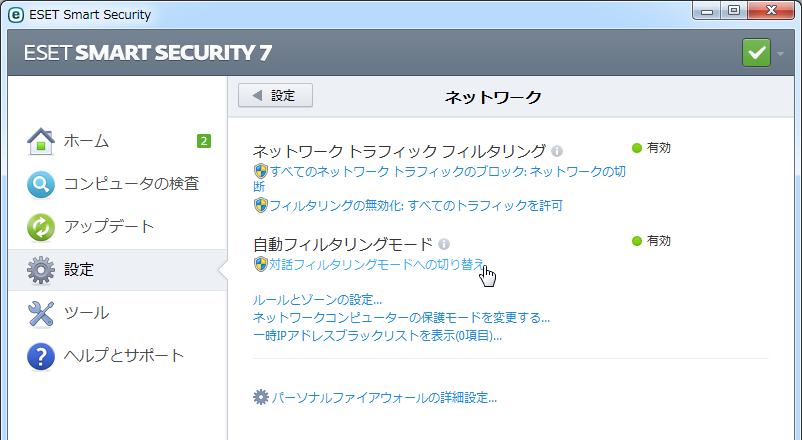Click info icon beside 自動フィルタリングモード
802x440 pixels.
(444, 244)
